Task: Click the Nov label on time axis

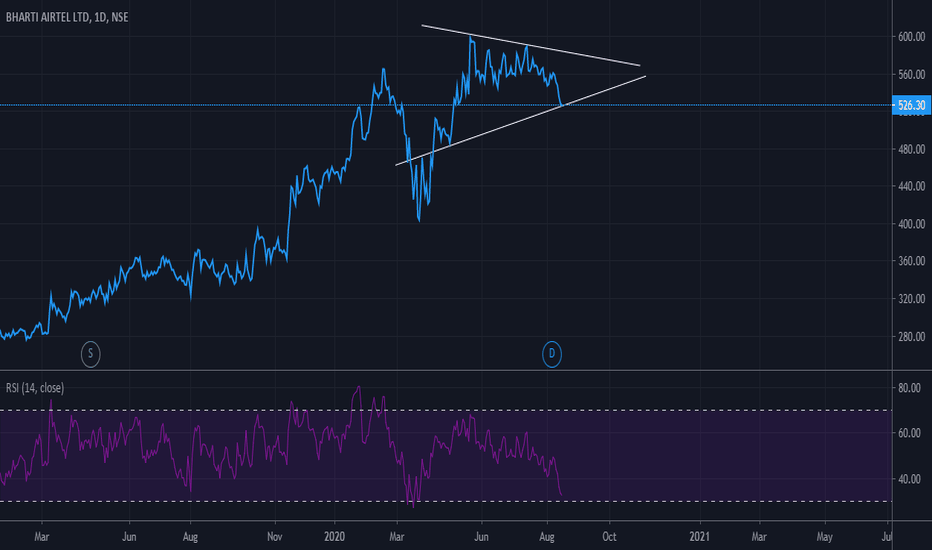Action: coord(275,536)
